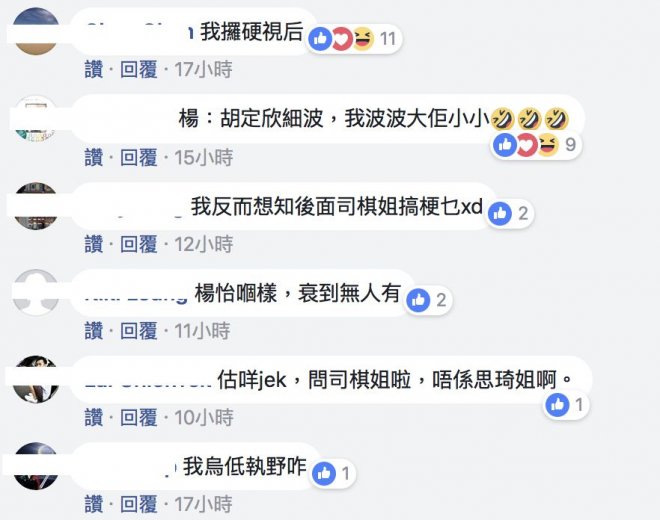The width and height of the screenshot is (660, 520).
Task: Click the heart reaction icon with 11 reactions
Action: tap(342, 39)
